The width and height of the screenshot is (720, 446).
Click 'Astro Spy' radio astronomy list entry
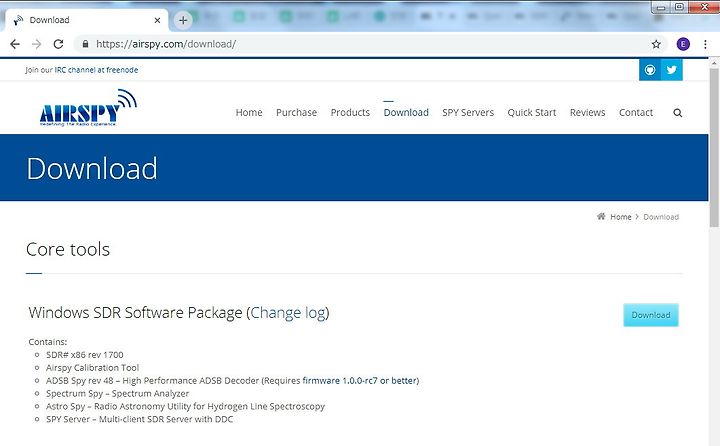186,406
